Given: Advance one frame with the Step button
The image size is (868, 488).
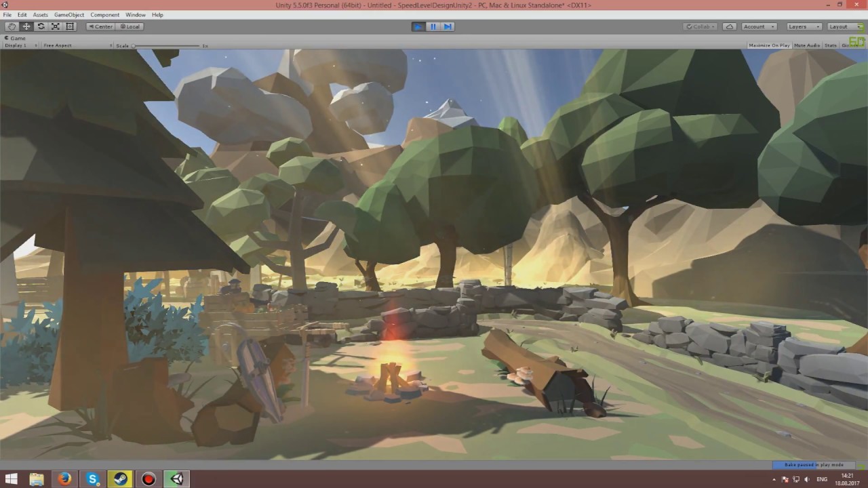Looking at the screenshot, I should [x=448, y=26].
